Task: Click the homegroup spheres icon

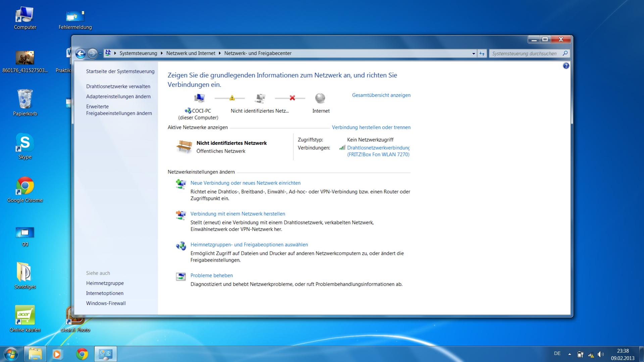Action: tap(181, 246)
